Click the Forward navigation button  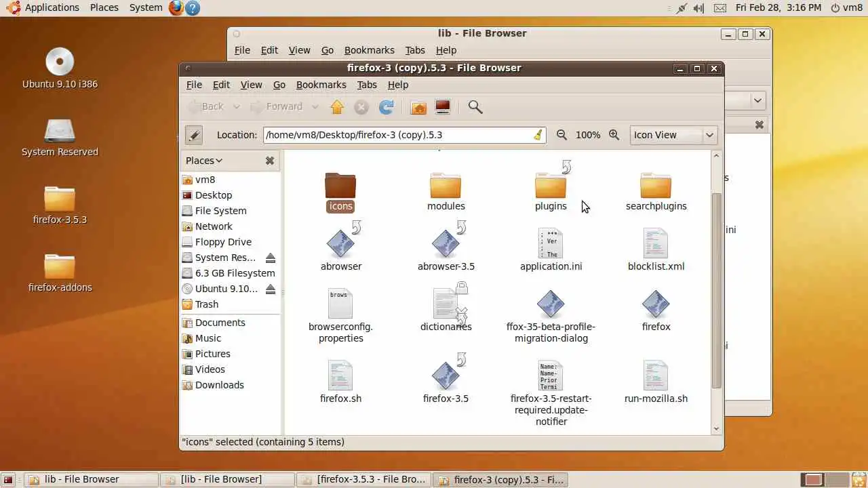pos(277,106)
